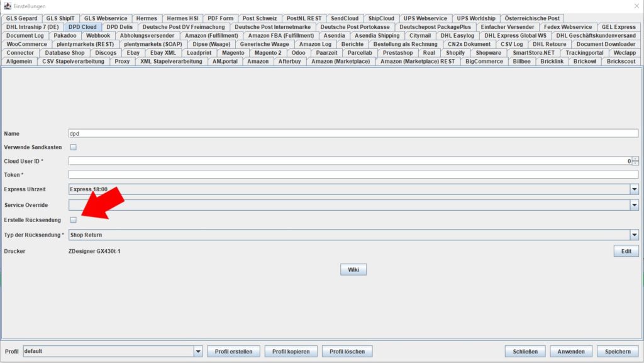Open the Typ der Rücksendung dropdown
This screenshot has width=644, height=363.
tap(634, 235)
